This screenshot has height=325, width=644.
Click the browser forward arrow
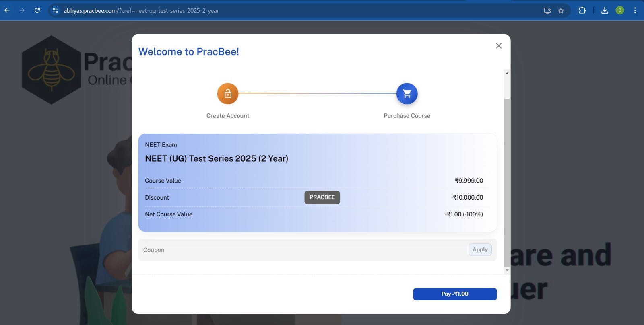[x=22, y=10]
